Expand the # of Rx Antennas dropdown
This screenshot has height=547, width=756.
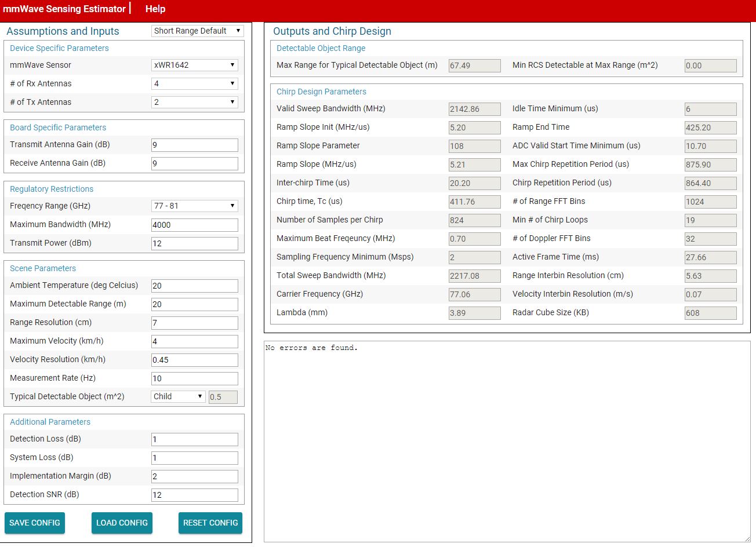click(195, 83)
